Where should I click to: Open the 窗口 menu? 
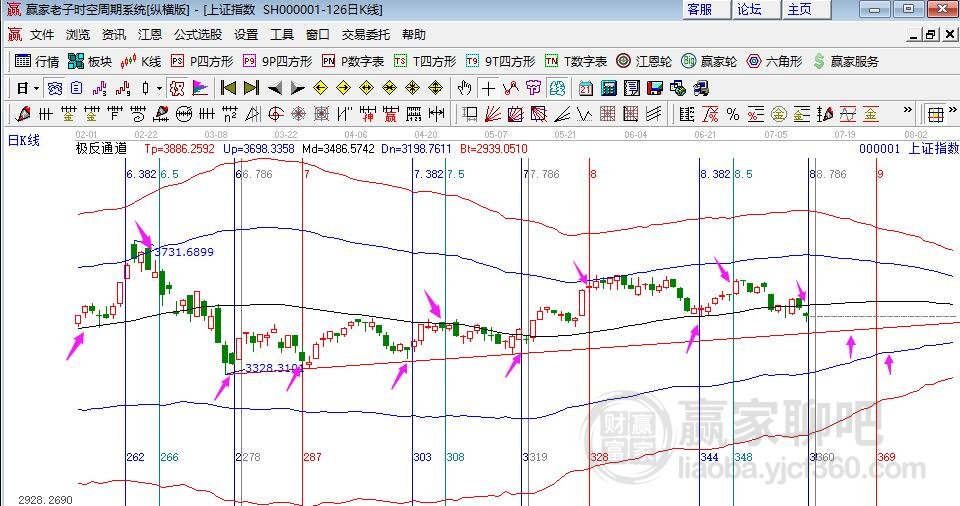point(318,35)
